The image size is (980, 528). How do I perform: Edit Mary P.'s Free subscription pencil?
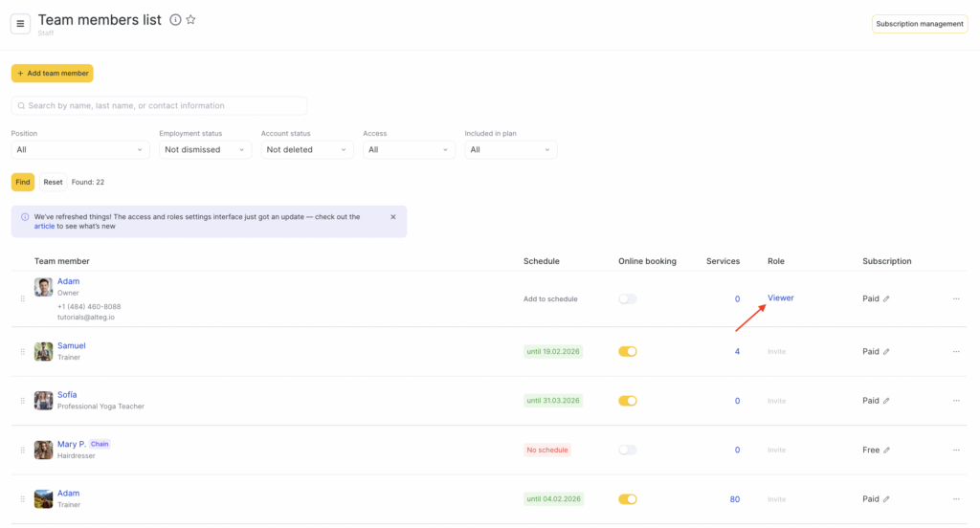(x=886, y=451)
